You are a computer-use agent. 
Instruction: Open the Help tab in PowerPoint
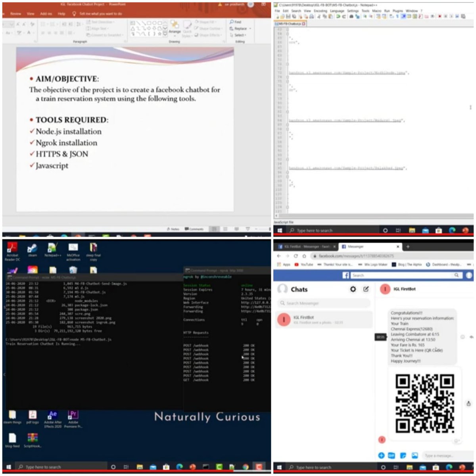pos(61,14)
